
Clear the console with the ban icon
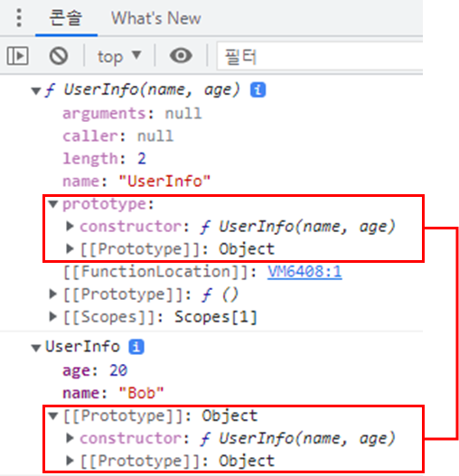click(59, 56)
